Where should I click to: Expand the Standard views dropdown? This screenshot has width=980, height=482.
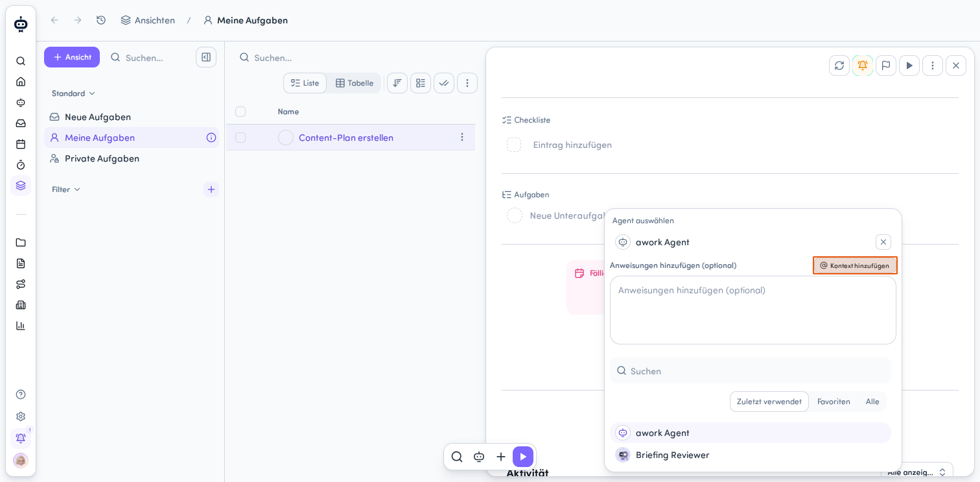click(x=73, y=93)
